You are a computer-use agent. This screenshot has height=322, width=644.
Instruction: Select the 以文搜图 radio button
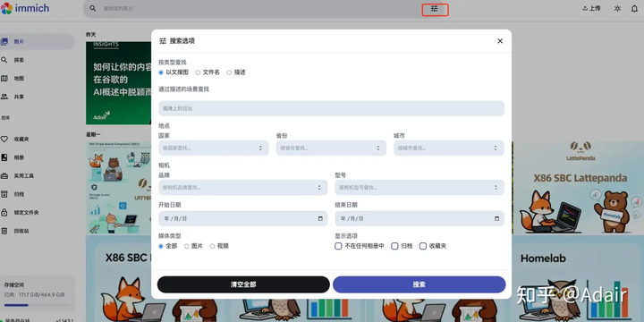coord(161,72)
